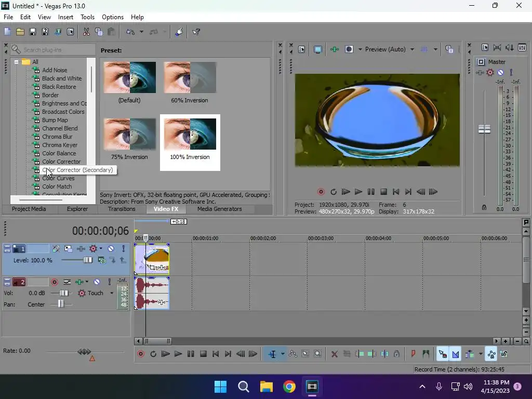
Task: Click the Copy toolbar icon
Action: coord(99,32)
